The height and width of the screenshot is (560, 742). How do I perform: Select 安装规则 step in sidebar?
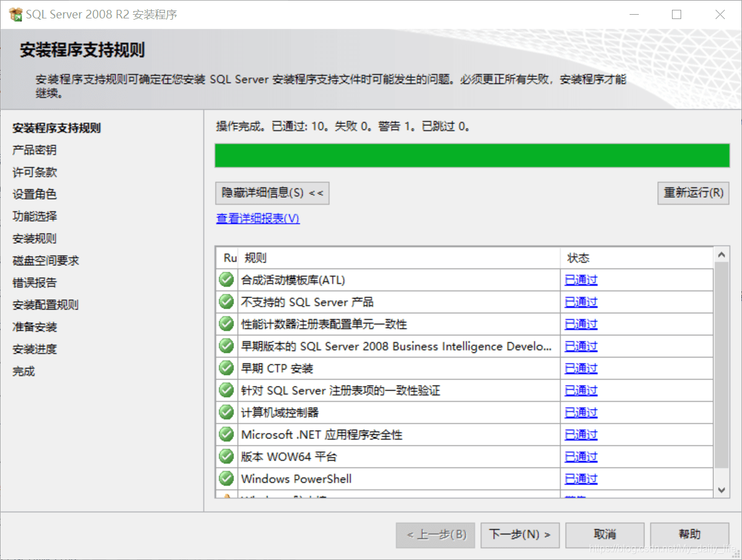(34, 239)
